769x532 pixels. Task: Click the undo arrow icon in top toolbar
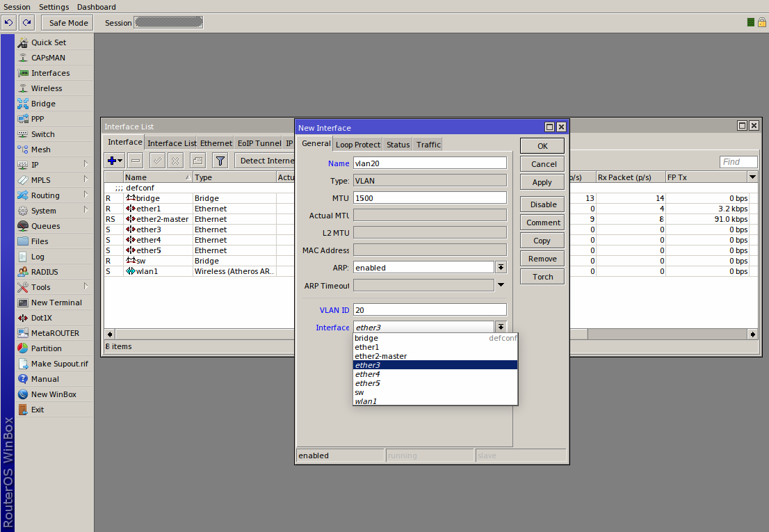9,23
